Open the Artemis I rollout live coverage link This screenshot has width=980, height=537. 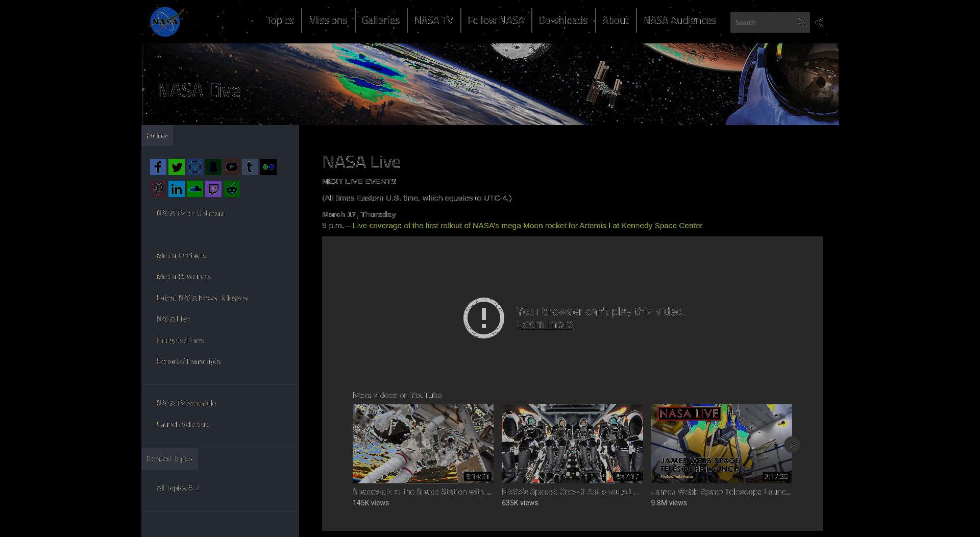click(x=527, y=226)
